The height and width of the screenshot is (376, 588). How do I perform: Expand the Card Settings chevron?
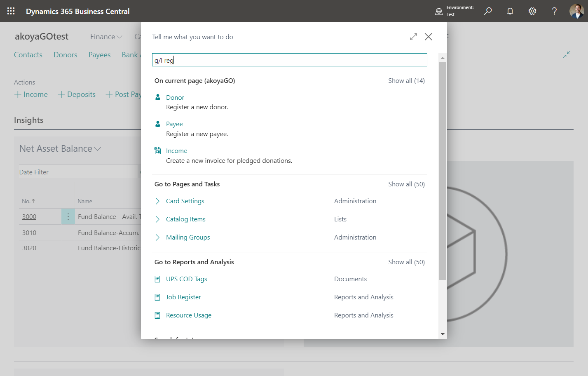(157, 201)
